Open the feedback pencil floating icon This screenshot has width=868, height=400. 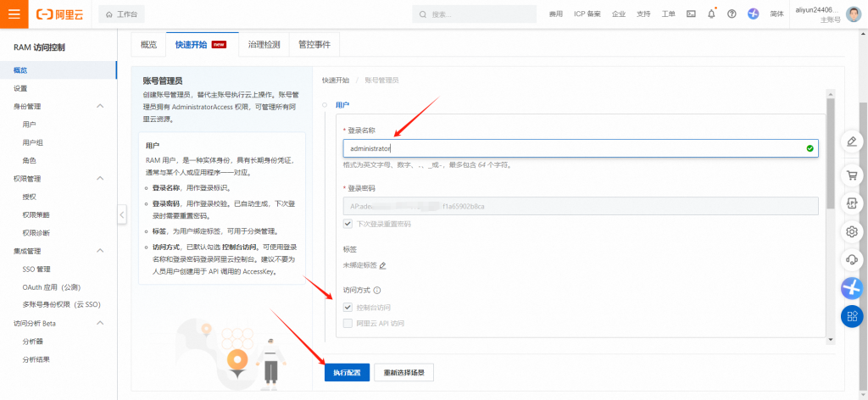[x=852, y=141]
